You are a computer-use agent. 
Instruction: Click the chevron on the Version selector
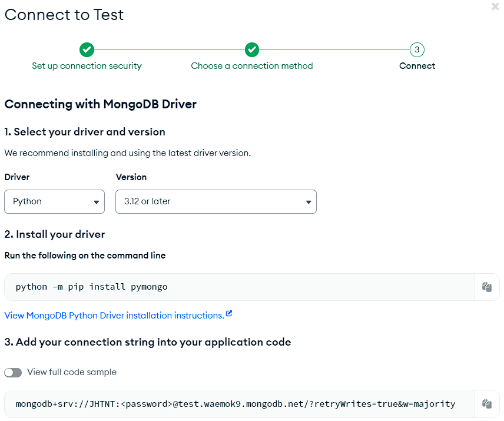click(308, 201)
